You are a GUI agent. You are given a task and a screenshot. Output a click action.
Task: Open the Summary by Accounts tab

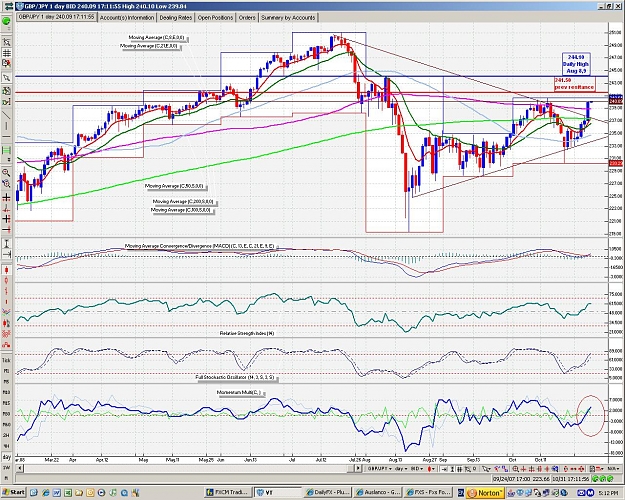tap(288, 18)
